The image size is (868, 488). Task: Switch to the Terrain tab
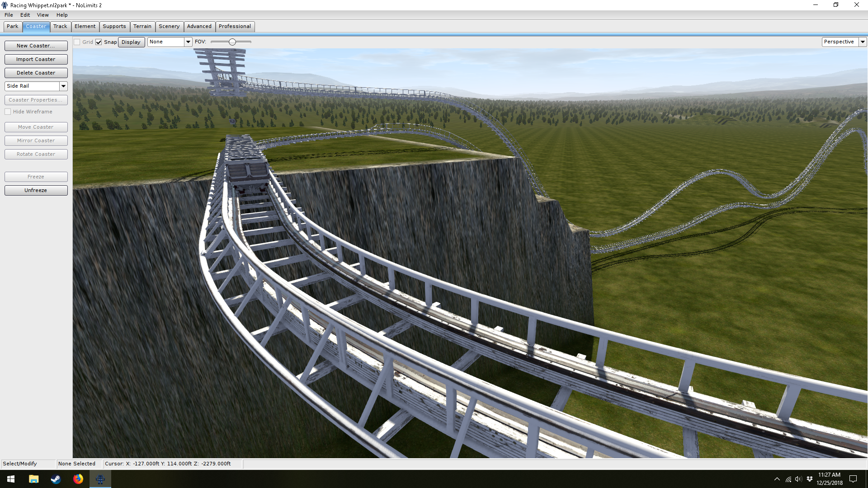(142, 26)
